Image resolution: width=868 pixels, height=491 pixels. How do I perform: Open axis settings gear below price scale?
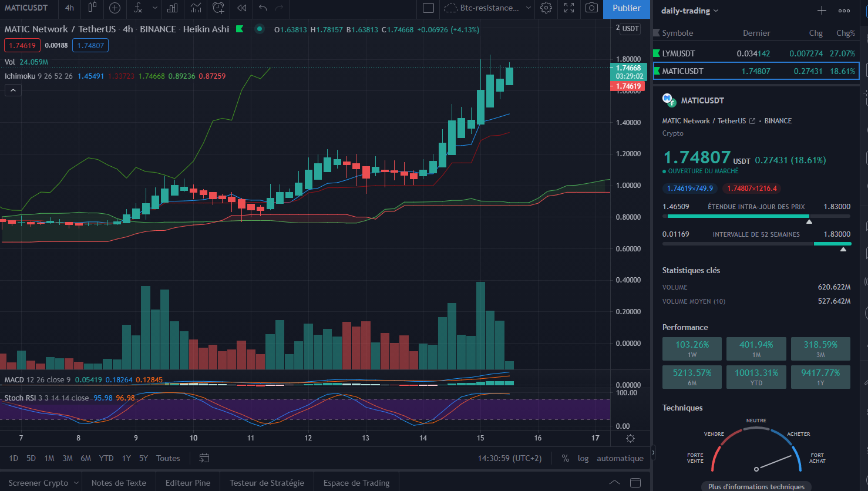pos(630,438)
